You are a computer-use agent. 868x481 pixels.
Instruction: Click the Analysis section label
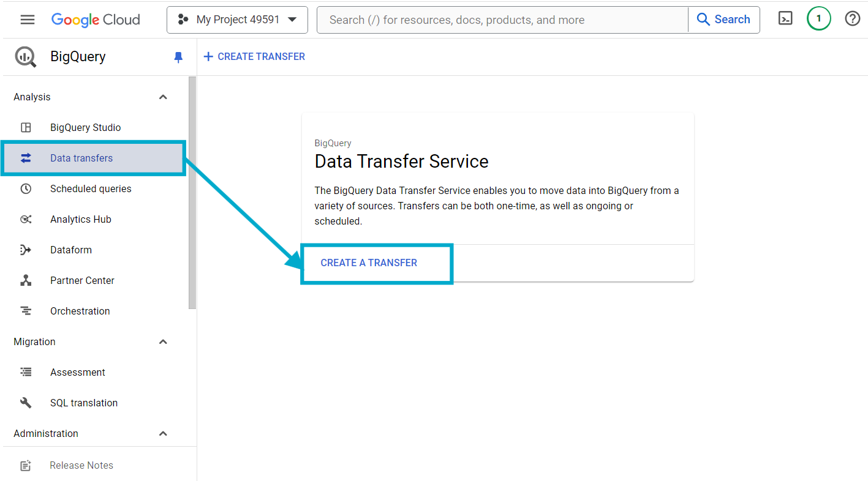coord(32,97)
